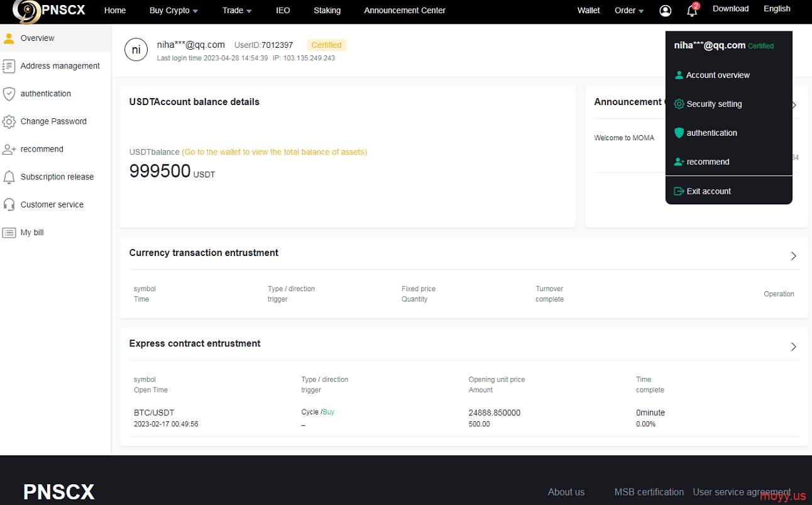Click MSB certification footer link
This screenshot has width=812, height=505.
(x=649, y=492)
